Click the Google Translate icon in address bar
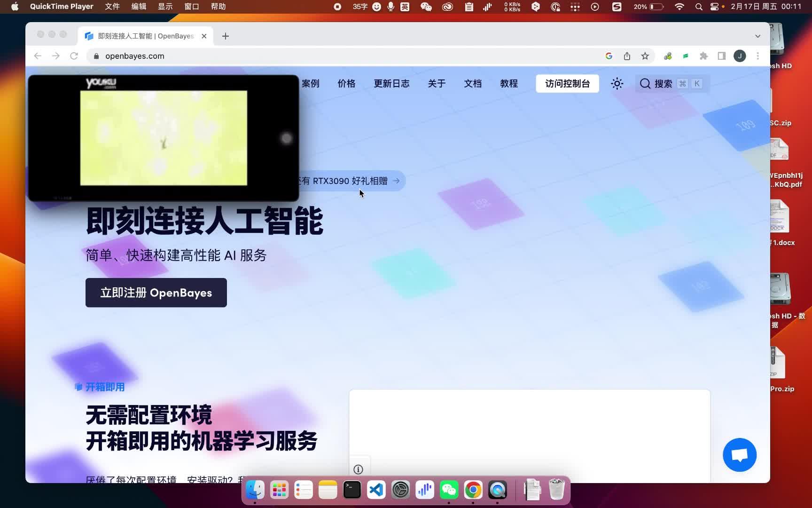Image resolution: width=812 pixels, height=508 pixels. [609, 56]
